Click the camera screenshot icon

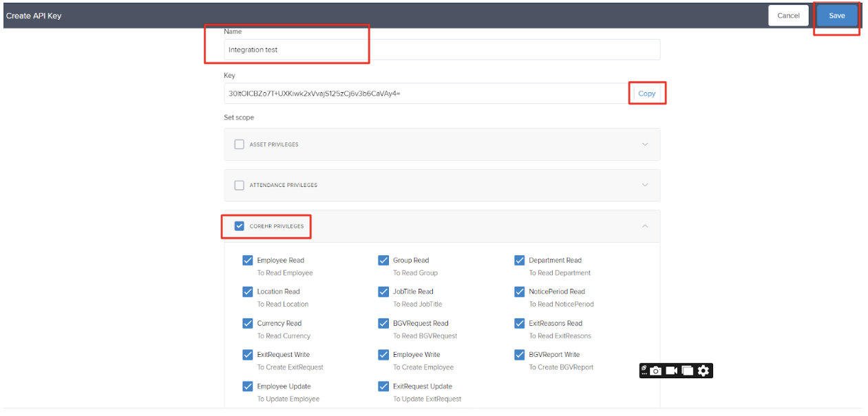pyautogui.click(x=656, y=371)
